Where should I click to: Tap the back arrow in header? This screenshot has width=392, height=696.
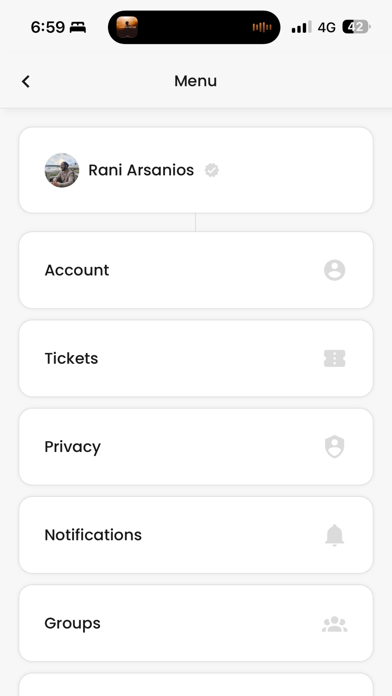(x=26, y=81)
